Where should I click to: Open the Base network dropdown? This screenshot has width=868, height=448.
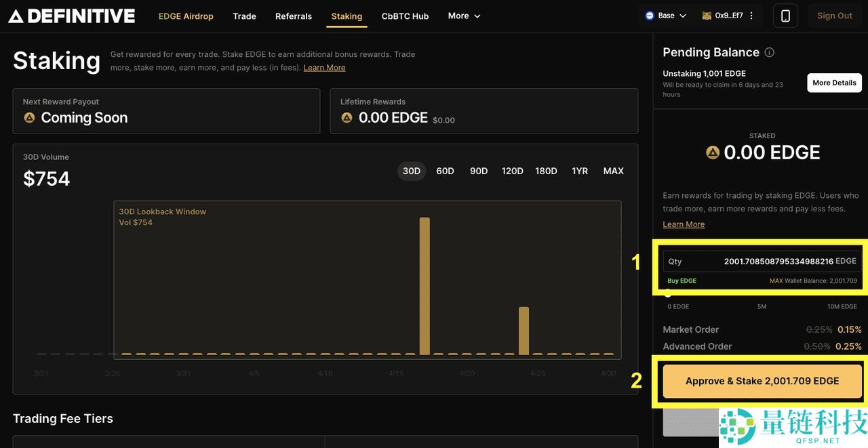coord(666,16)
